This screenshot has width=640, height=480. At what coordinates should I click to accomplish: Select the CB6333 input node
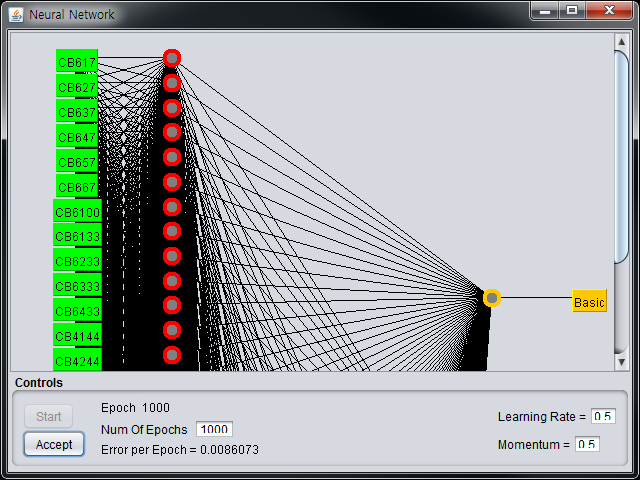78,285
